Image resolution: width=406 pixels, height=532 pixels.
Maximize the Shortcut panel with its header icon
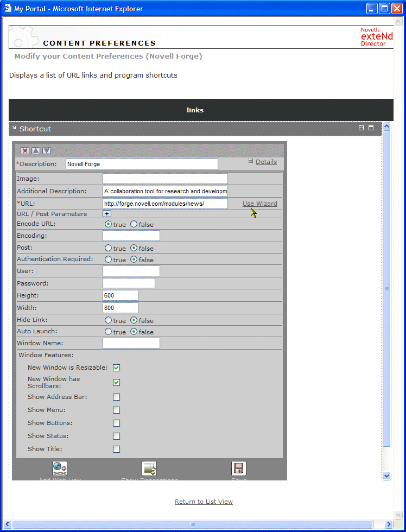point(371,128)
